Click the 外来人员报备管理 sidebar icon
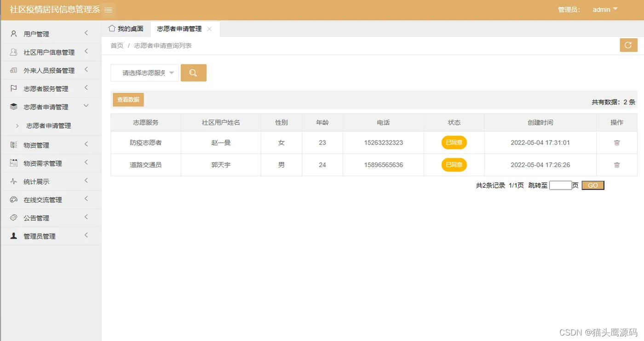Viewport: 644px width, 341px height. tap(14, 70)
